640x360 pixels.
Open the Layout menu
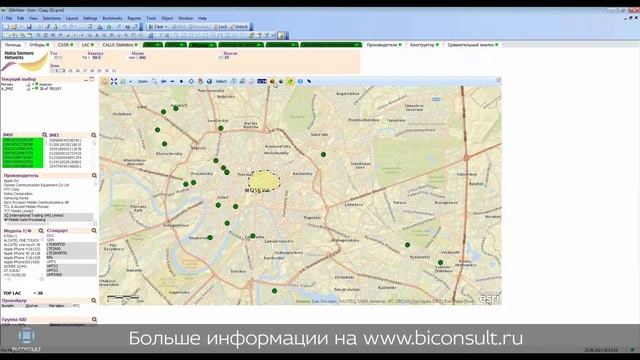(72, 18)
